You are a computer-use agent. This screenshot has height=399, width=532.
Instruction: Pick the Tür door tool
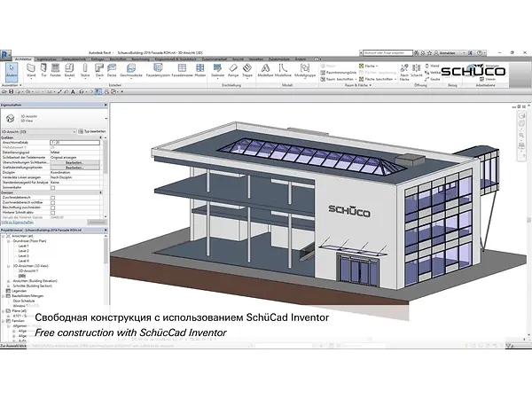point(43,70)
